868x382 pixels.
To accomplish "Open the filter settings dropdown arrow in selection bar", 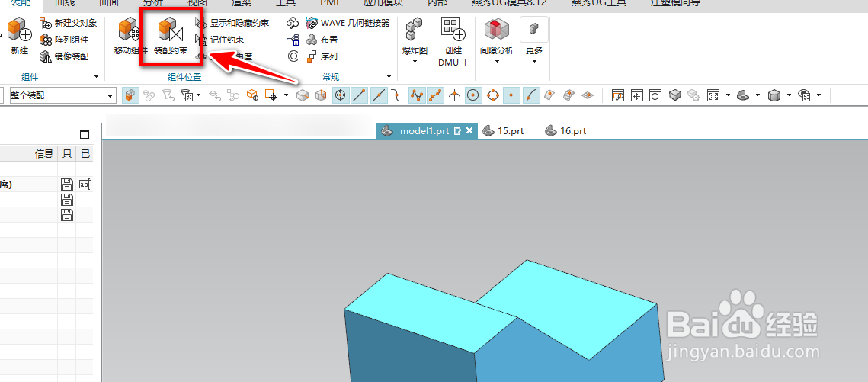I will point(198,96).
